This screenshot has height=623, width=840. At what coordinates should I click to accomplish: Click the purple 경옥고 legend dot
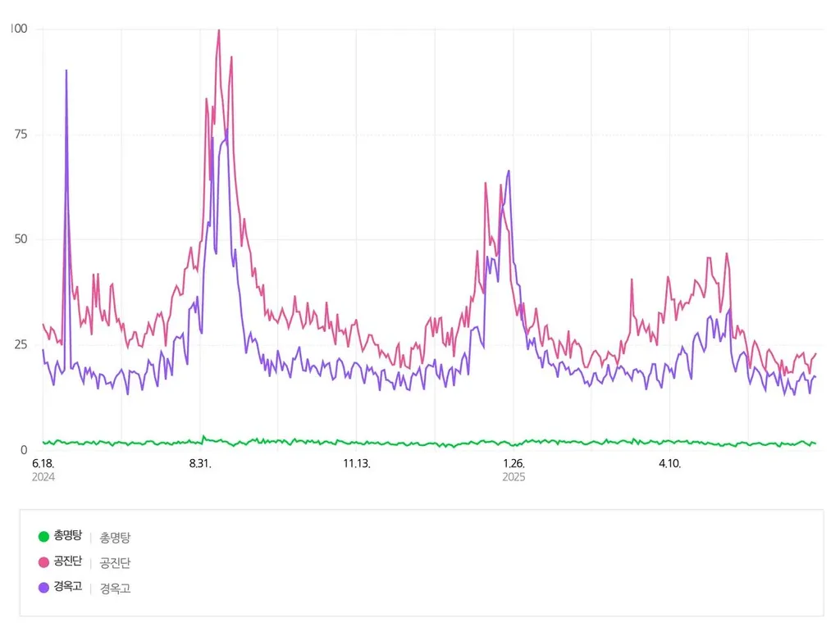pos(44,587)
